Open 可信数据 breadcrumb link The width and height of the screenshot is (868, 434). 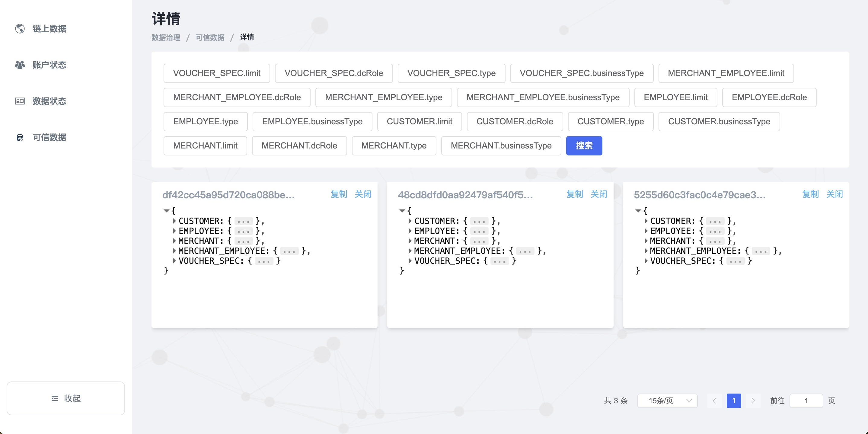[210, 37]
